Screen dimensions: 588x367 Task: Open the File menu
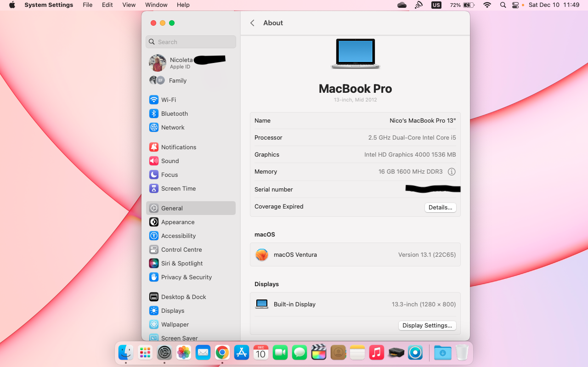click(x=87, y=5)
